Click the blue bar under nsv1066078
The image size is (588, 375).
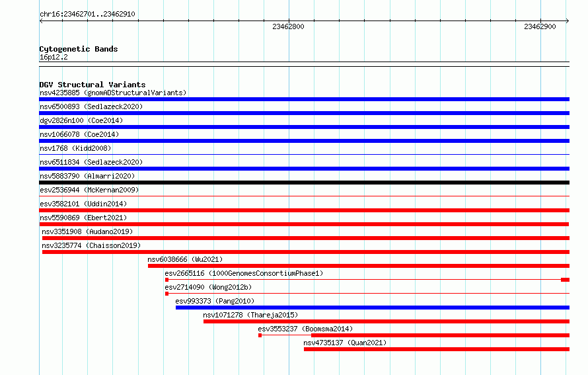tap(304, 141)
